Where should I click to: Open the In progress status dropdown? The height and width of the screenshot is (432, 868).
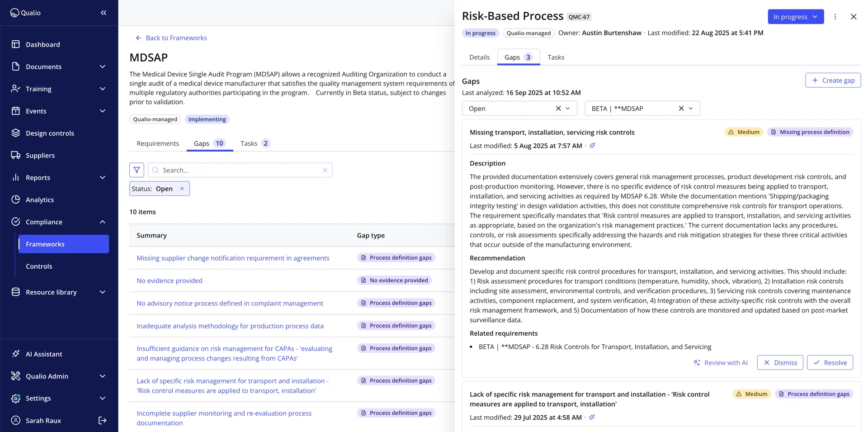[795, 17]
